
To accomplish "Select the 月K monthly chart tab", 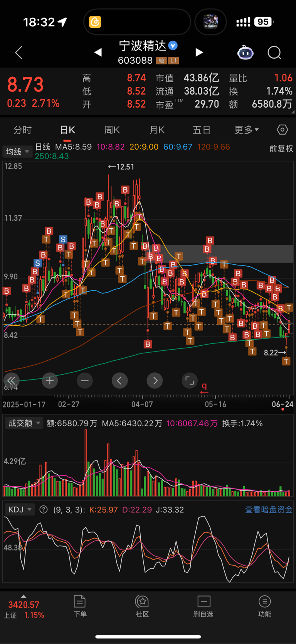I will coord(157,130).
